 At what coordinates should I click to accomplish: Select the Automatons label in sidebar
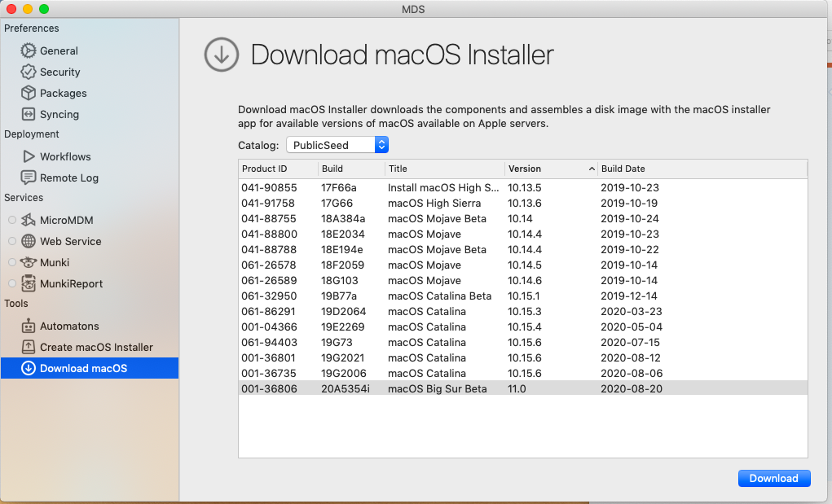(x=69, y=326)
